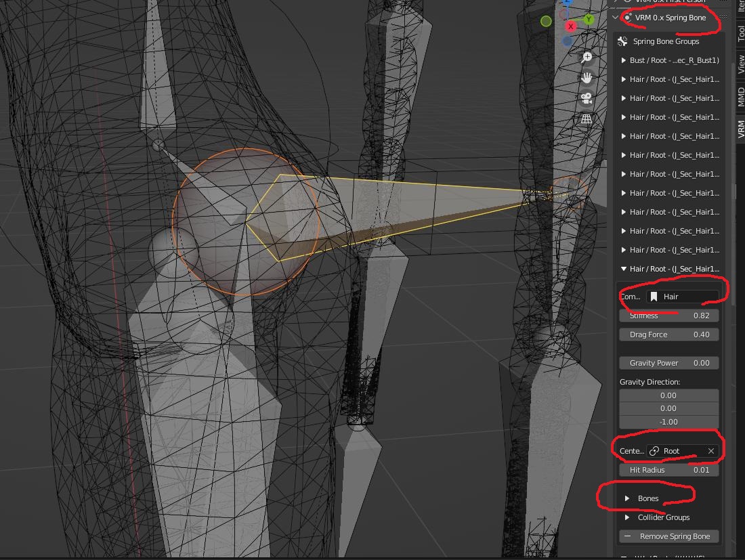Click the Hair comment text field
The width and height of the screenshot is (745, 560).
click(x=682, y=297)
